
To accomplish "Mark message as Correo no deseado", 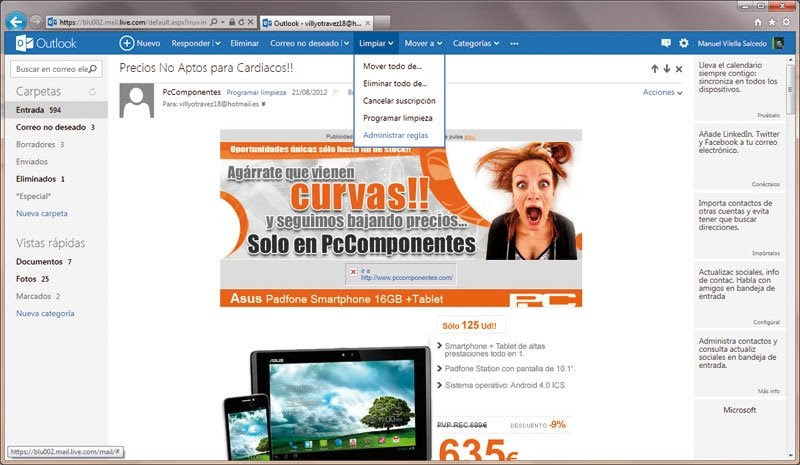I will point(305,43).
